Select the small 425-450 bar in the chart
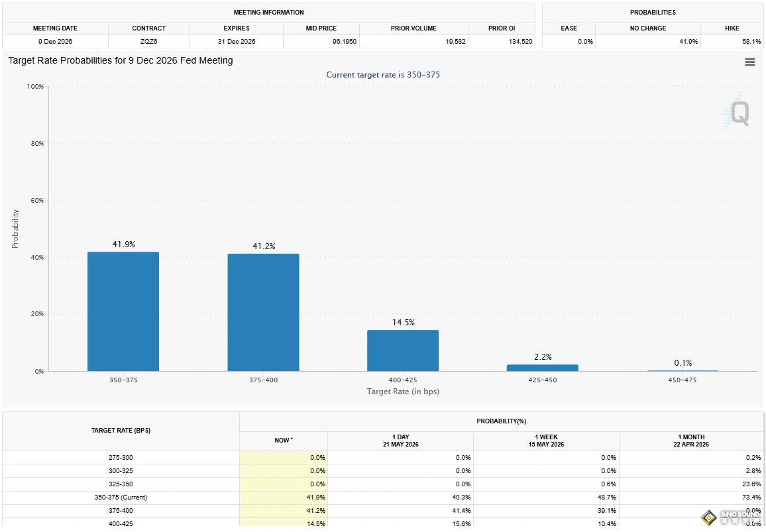 [x=542, y=368]
